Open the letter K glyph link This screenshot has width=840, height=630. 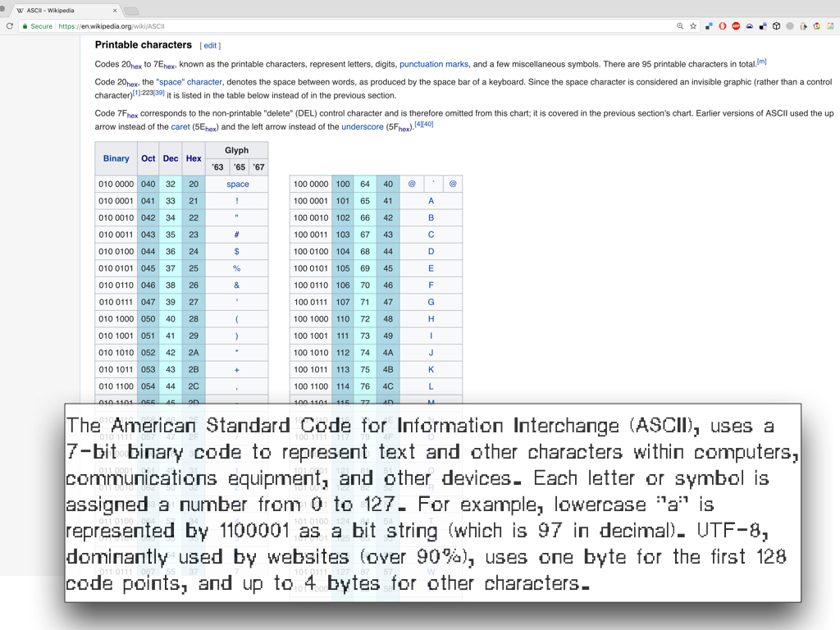coord(431,370)
